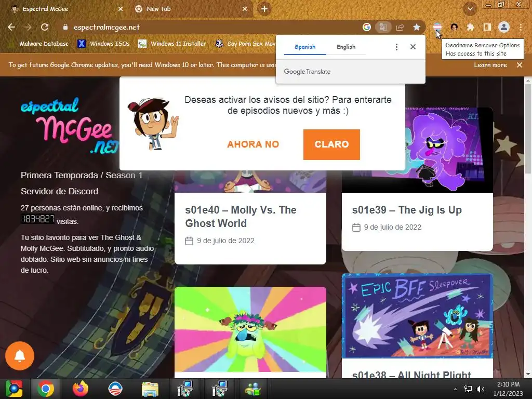Close the Google Translate popup
532x399 pixels.
[413, 47]
